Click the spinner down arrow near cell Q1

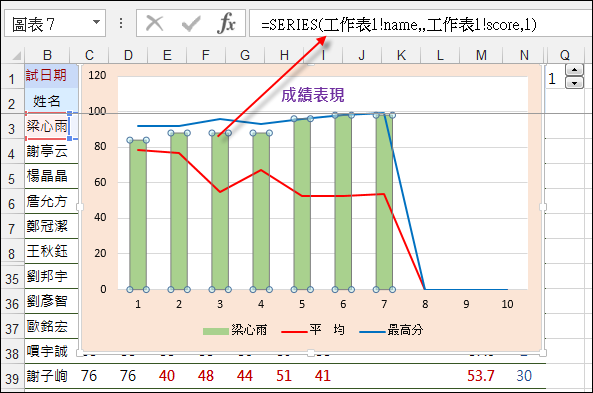[574, 82]
